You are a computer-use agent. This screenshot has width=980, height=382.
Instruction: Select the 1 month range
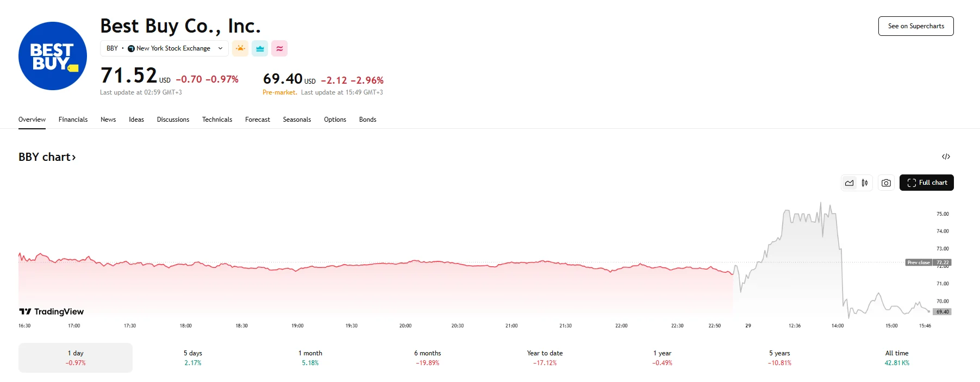point(310,358)
